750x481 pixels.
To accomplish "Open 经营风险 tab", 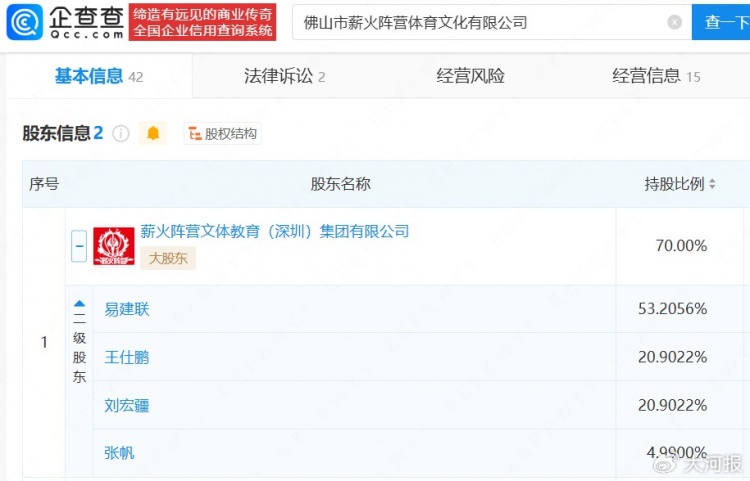I will tap(470, 76).
